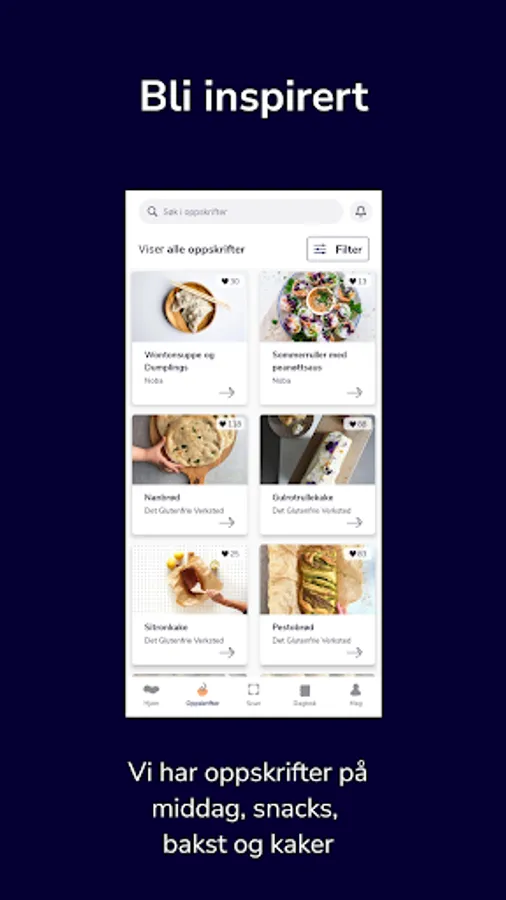Like the Sommerruller med peanøttsaus heart
The width and height of the screenshot is (506, 900).
coord(352,281)
